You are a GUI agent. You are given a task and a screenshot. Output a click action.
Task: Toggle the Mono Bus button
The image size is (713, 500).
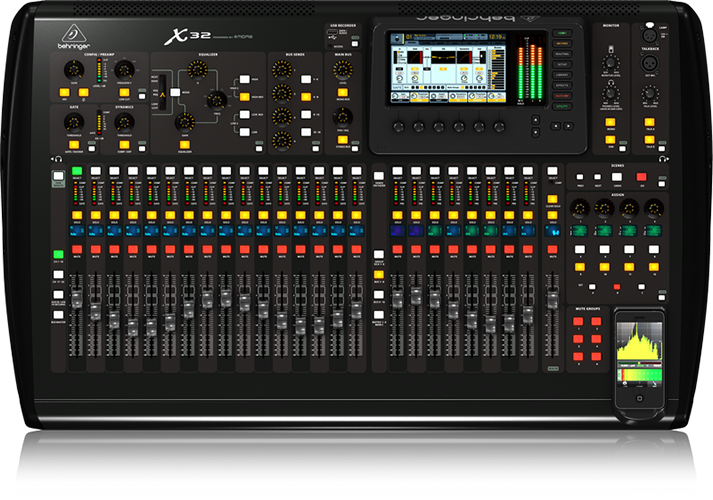pos(342,92)
